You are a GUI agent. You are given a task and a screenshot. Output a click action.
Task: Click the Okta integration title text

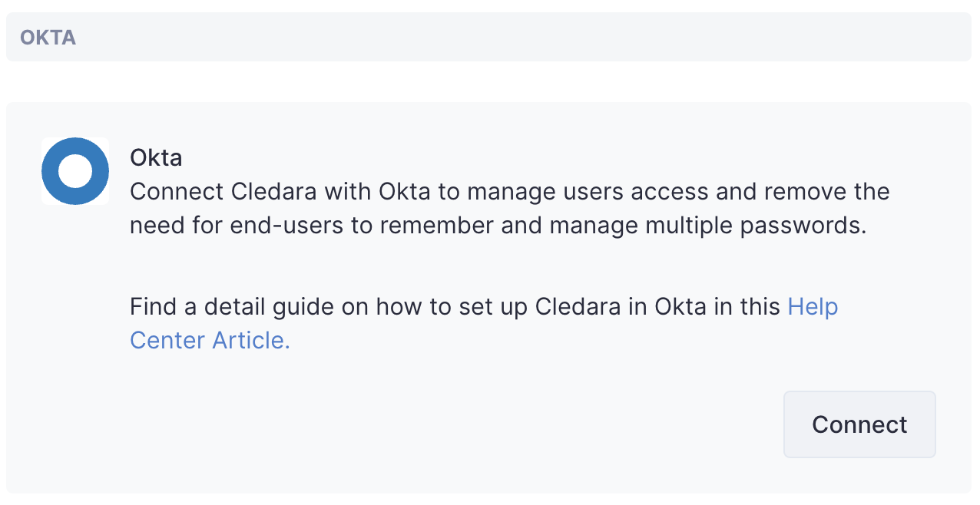click(x=156, y=157)
